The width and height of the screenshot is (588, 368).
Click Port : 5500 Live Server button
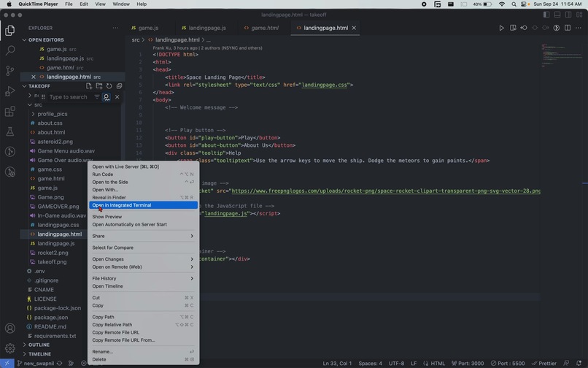[x=508, y=363]
